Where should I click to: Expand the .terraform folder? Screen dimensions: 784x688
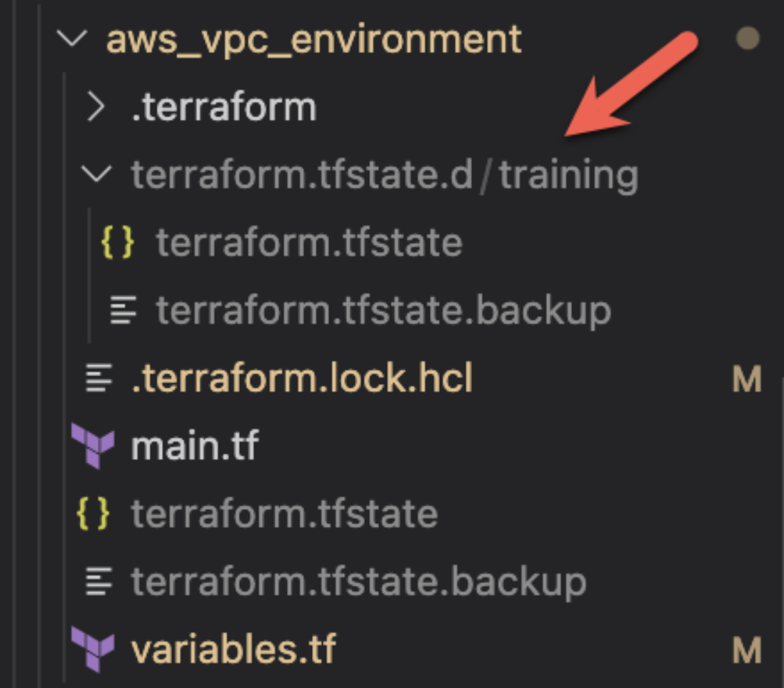click(x=96, y=106)
